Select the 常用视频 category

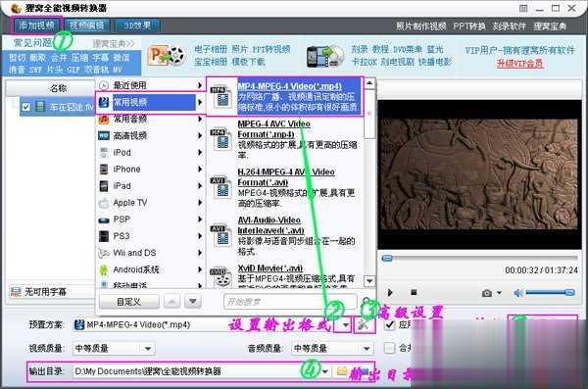point(150,102)
